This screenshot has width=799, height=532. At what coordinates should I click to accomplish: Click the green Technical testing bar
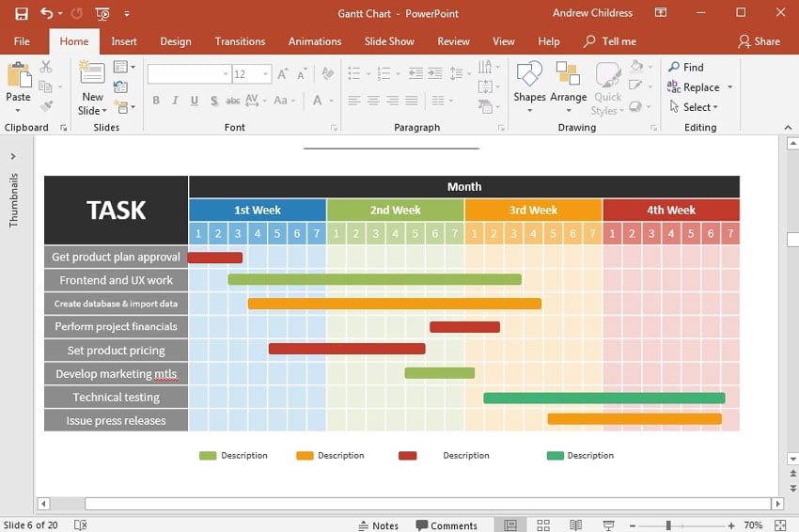pos(603,398)
